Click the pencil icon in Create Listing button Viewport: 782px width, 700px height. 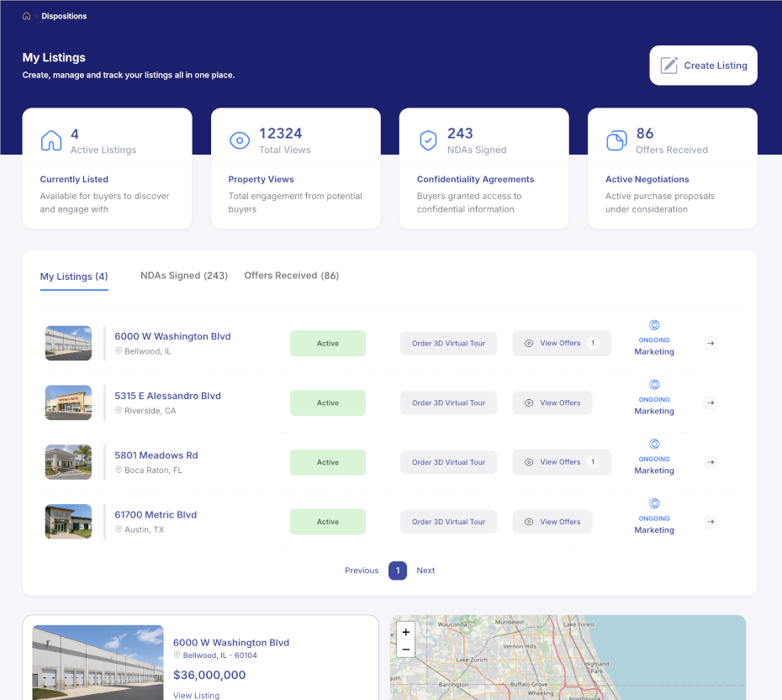point(669,65)
